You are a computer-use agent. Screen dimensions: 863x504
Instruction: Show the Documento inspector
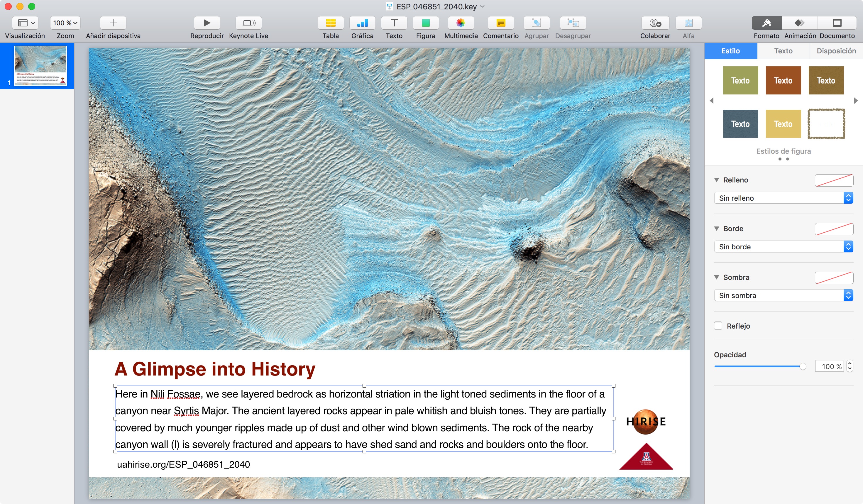[837, 23]
